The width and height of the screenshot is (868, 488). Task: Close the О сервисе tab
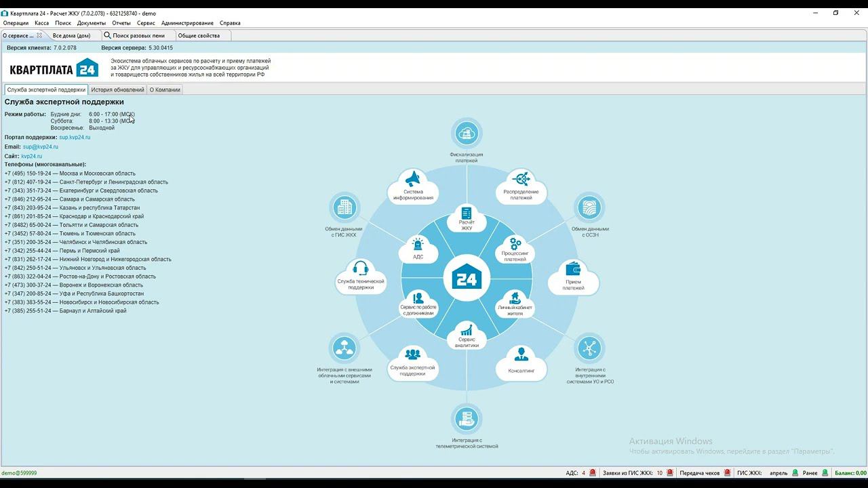[39, 35]
